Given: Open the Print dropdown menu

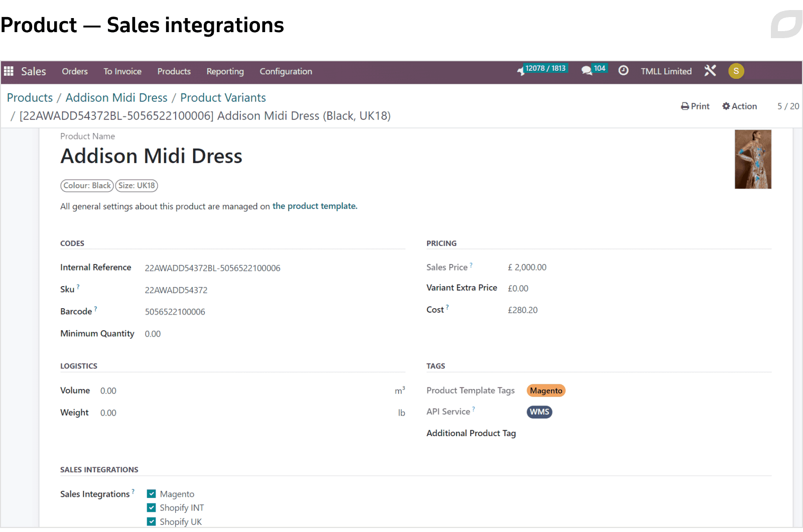Looking at the screenshot, I should (x=695, y=106).
